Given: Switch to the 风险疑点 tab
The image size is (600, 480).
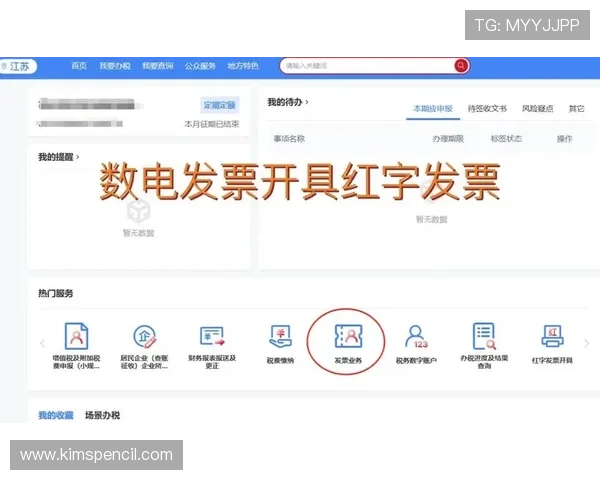Looking at the screenshot, I should click(537, 109).
